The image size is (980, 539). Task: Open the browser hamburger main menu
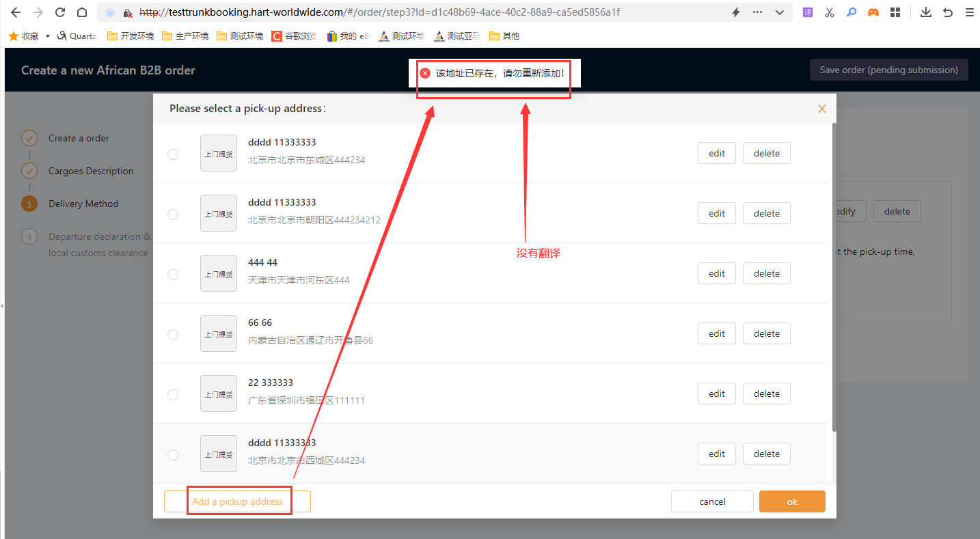click(969, 12)
